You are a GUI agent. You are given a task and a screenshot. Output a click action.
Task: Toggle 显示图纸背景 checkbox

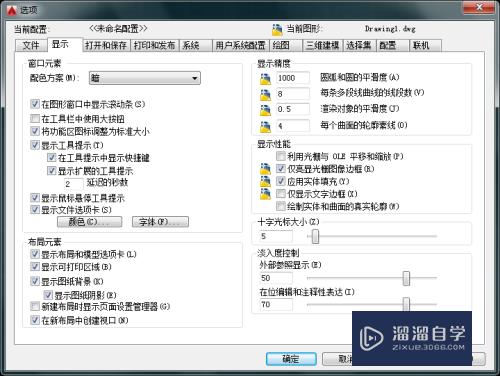[35, 281]
